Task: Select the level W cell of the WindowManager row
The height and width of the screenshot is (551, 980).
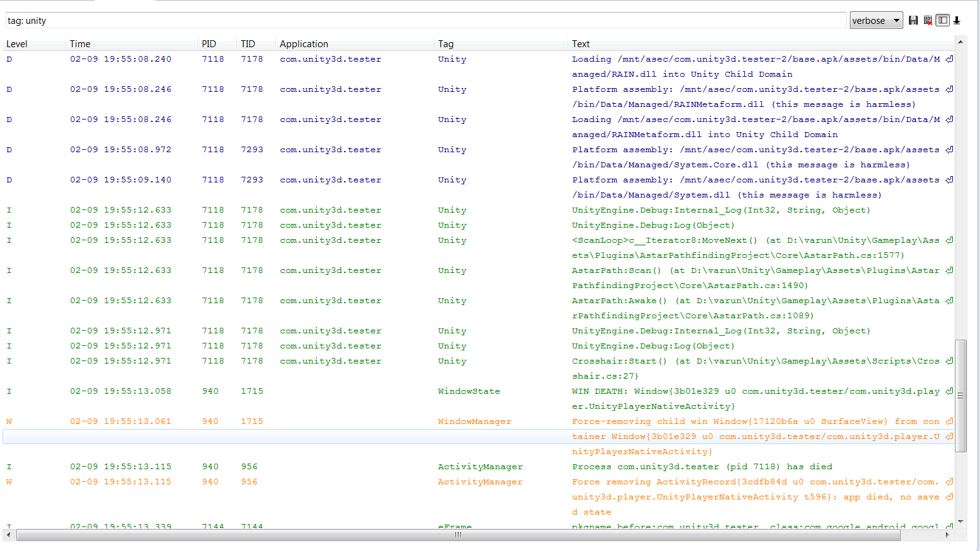Action: (x=9, y=421)
